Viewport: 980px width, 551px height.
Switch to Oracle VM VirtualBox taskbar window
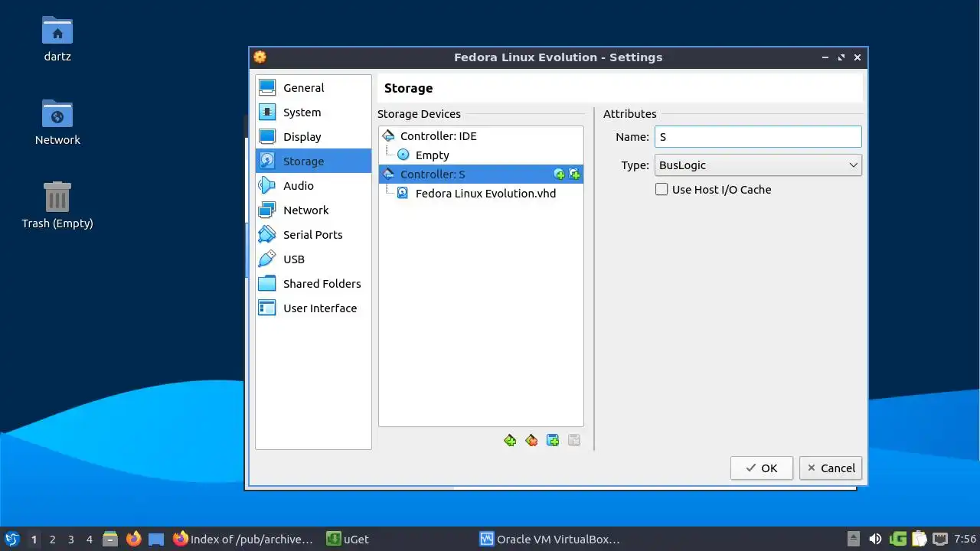[x=550, y=539]
